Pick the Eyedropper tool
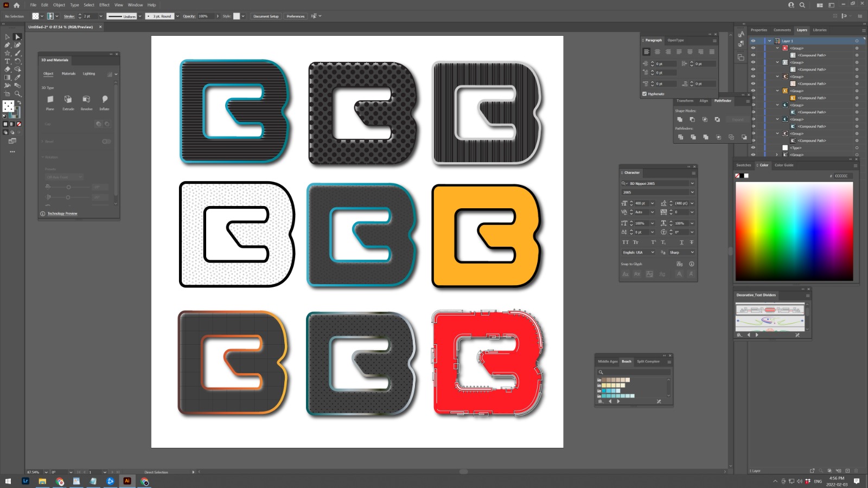The width and height of the screenshot is (868, 488). 17,78
